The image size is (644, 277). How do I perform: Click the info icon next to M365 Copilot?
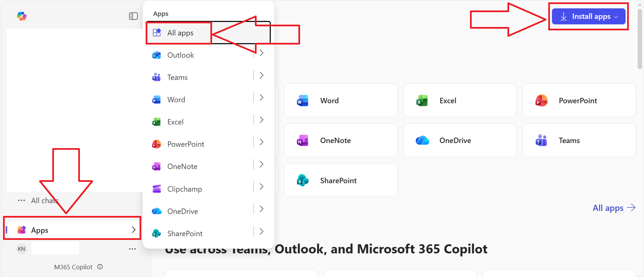pyautogui.click(x=100, y=267)
